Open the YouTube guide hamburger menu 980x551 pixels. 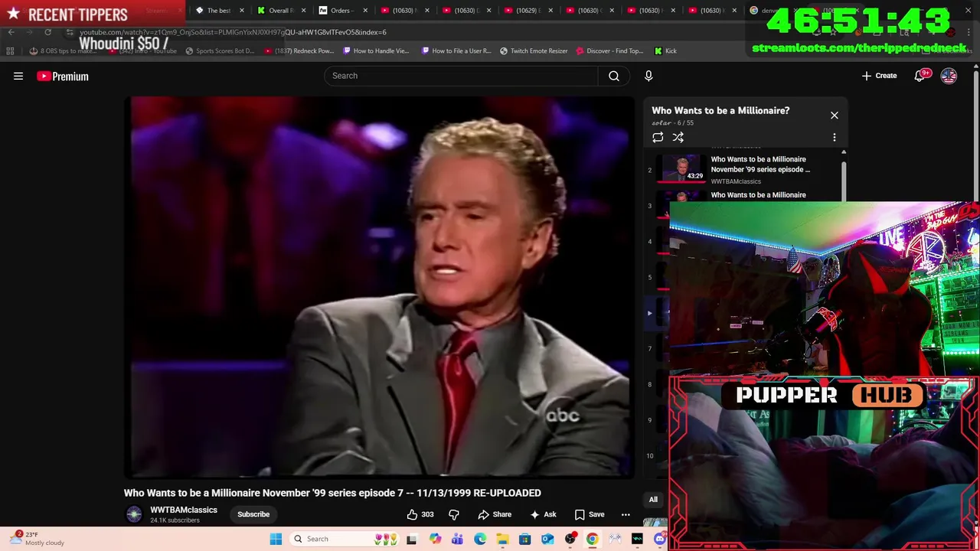[x=18, y=76]
